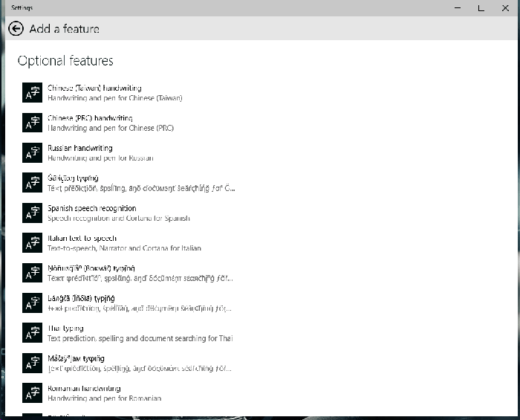
Task: Open Spanish speech recognition feature
Action: pyautogui.click(x=91, y=208)
